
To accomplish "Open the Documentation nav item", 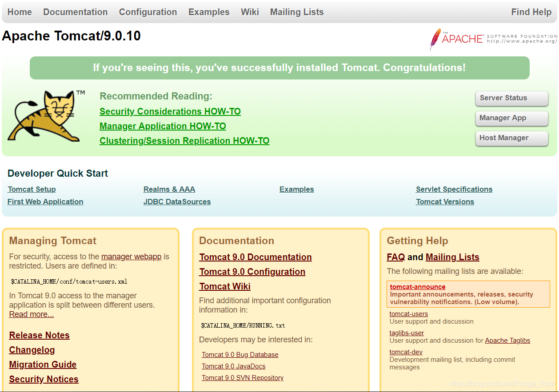I will [76, 12].
